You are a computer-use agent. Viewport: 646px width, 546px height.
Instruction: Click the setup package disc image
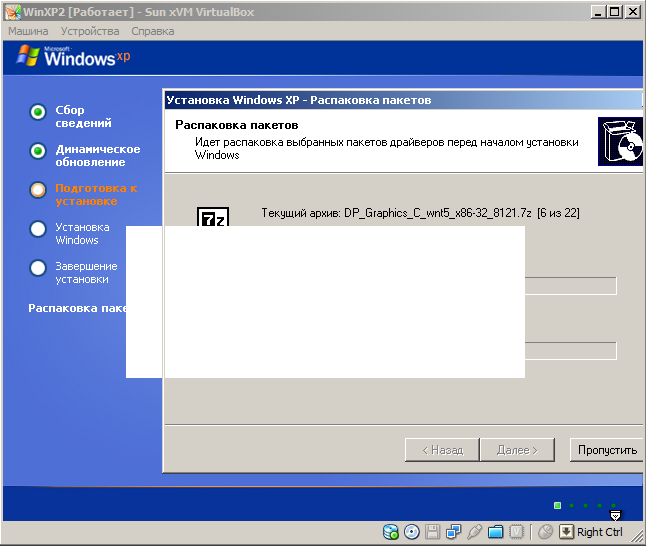point(620,141)
